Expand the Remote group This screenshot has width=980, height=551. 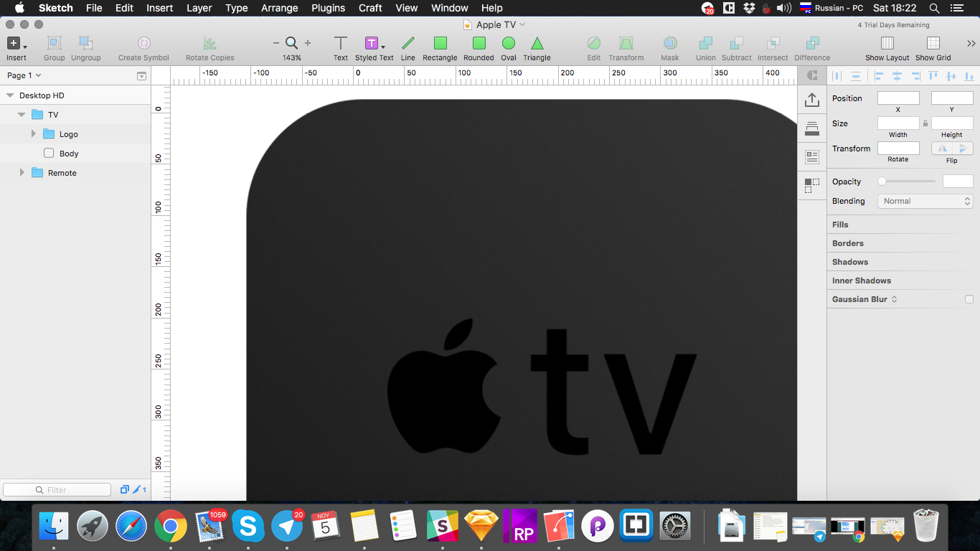point(22,173)
